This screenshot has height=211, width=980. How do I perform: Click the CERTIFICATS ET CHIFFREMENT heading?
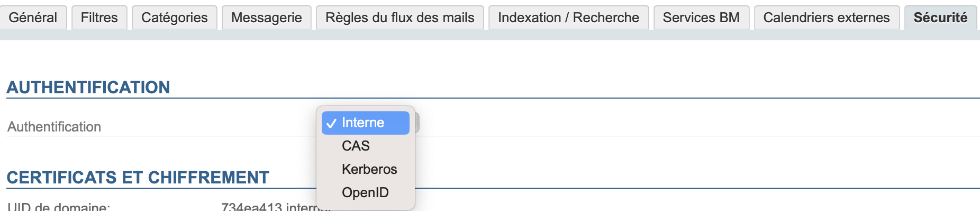138,178
